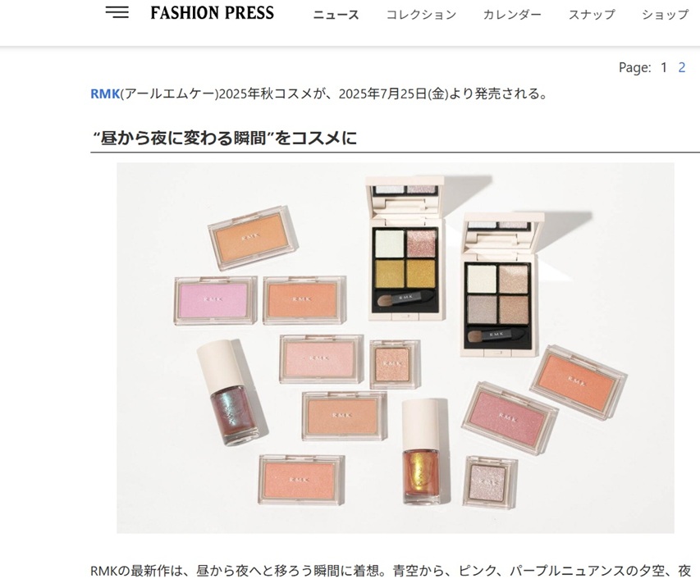Click the small mauve single eyeshadow

pos(490,482)
